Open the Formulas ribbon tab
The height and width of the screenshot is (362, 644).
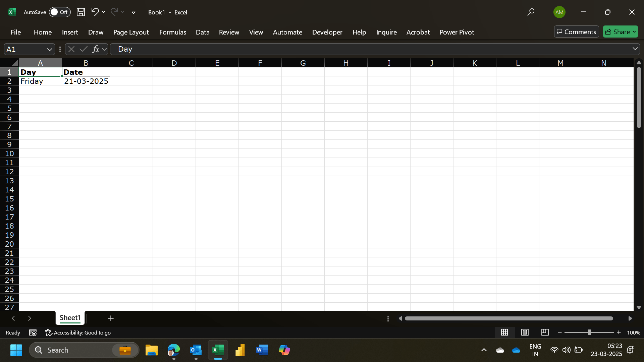pyautogui.click(x=172, y=32)
